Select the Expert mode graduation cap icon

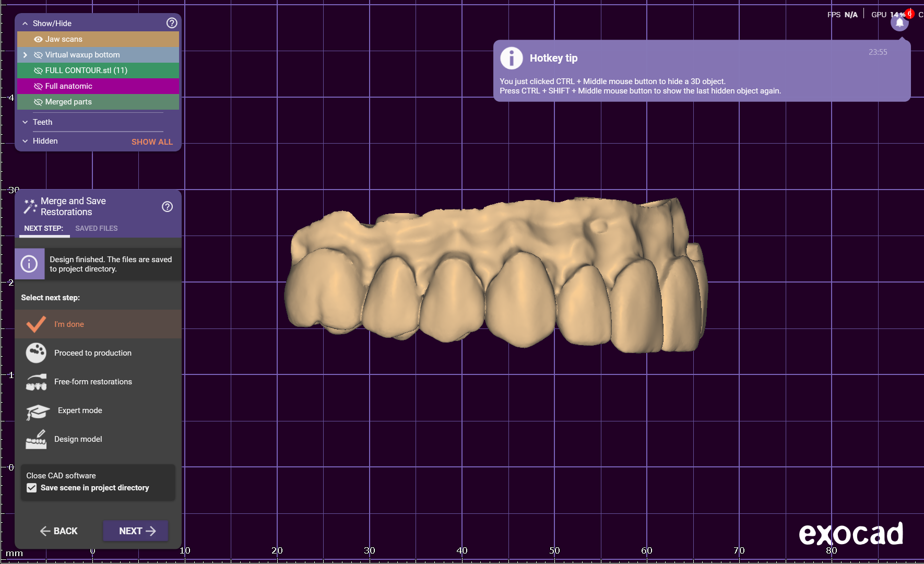point(37,411)
